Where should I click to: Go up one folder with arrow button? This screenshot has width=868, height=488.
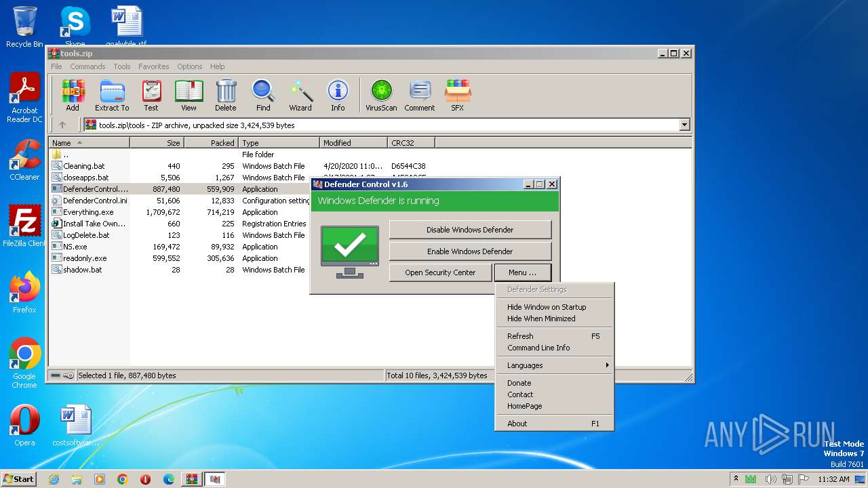(62, 125)
